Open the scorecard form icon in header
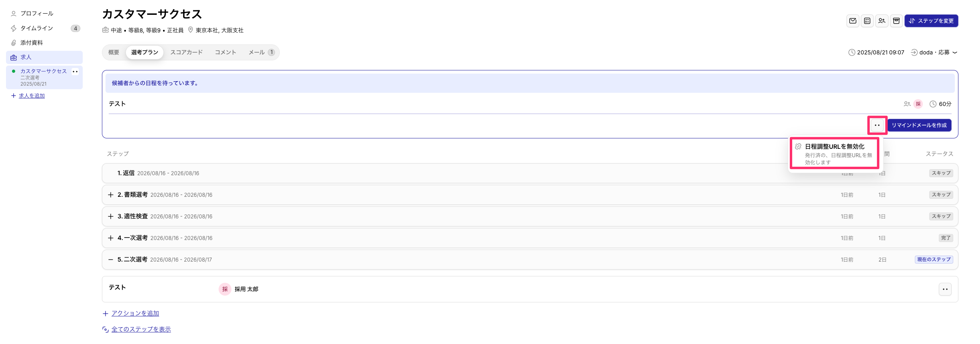This screenshot has height=344, width=980. tap(867, 21)
